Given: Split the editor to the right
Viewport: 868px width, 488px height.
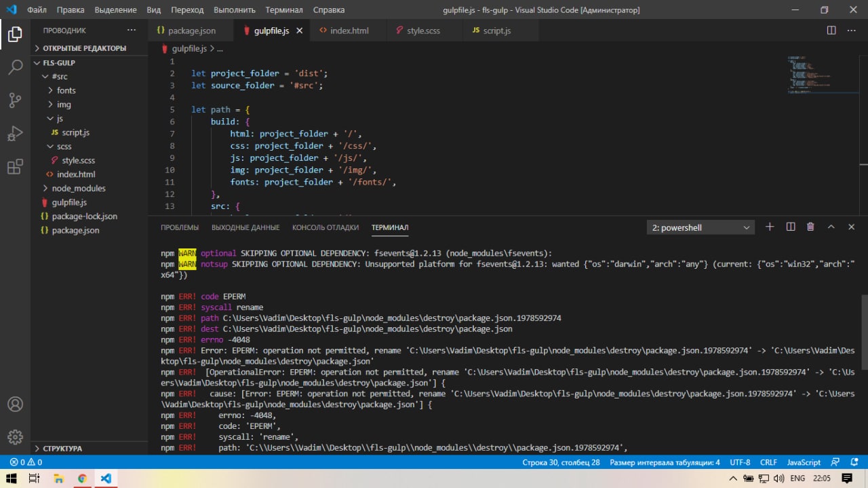Looking at the screenshot, I should 831,31.
